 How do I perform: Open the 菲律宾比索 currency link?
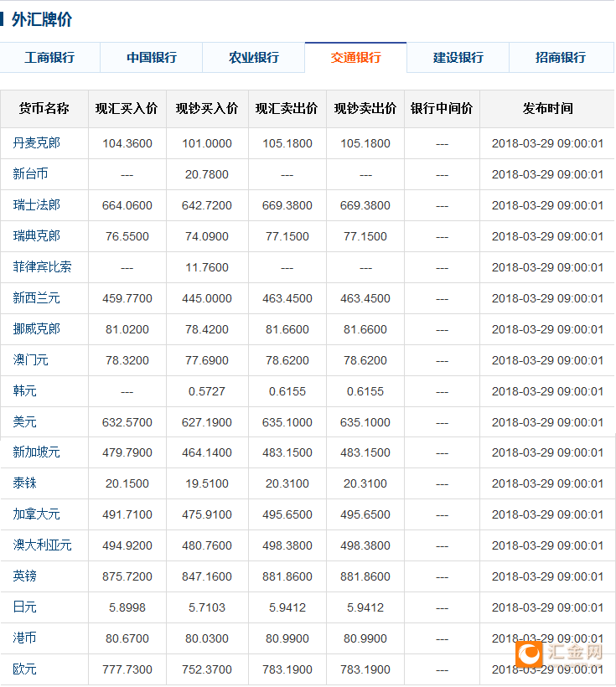[42, 266]
